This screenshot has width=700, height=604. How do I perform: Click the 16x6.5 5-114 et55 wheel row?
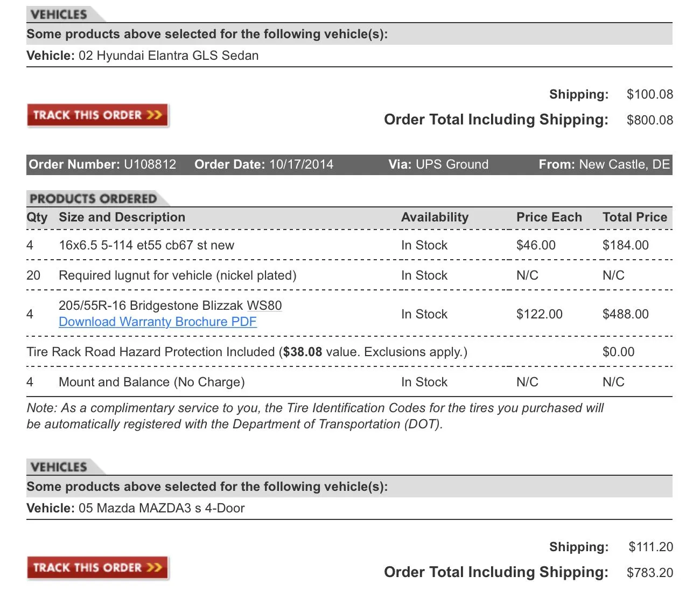click(x=349, y=245)
